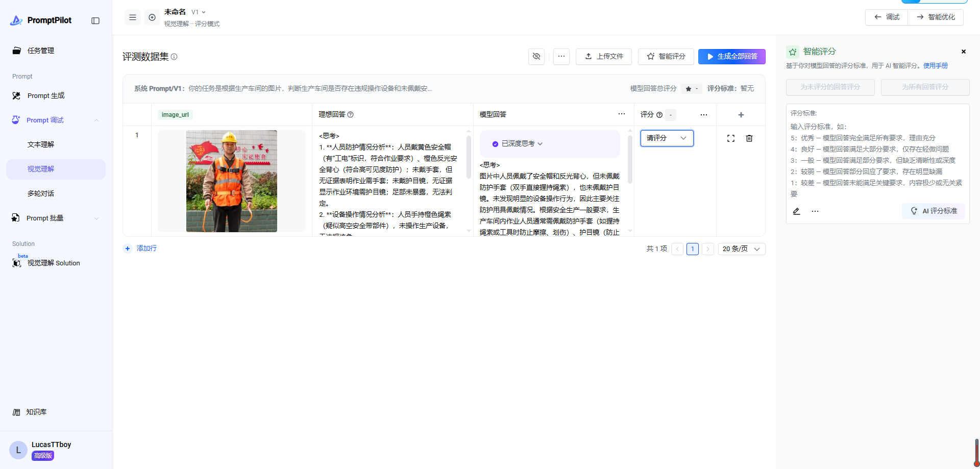The height and width of the screenshot is (469, 980).
Task: Click the hamburger list icon in header
Action: click(x=133, y=17)
